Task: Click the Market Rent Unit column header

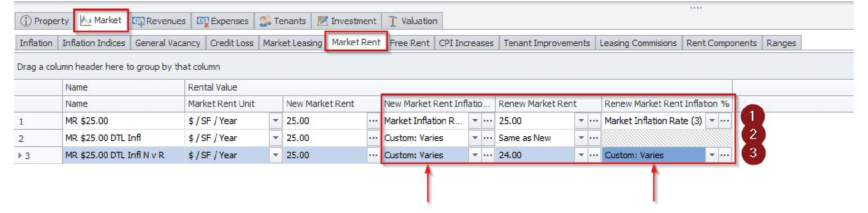Action: [x=233, y=104]
